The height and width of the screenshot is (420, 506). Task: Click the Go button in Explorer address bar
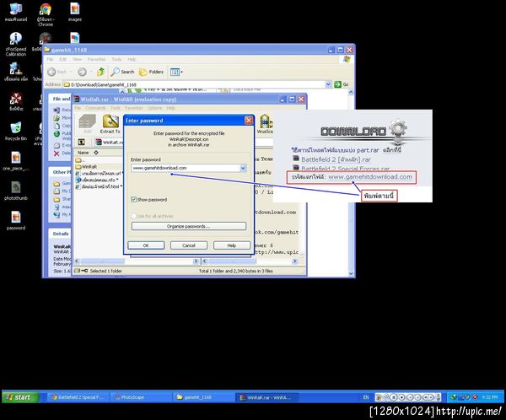click(342, 84)
